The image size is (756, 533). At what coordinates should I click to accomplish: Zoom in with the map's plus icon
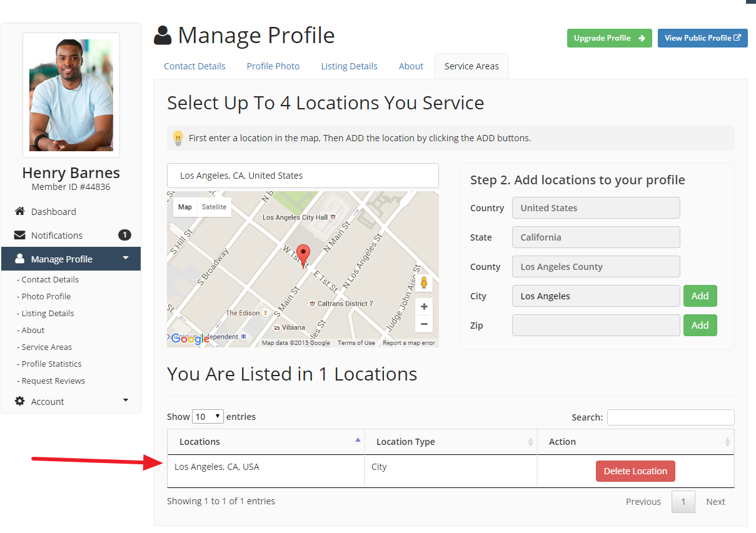(424, 306)
